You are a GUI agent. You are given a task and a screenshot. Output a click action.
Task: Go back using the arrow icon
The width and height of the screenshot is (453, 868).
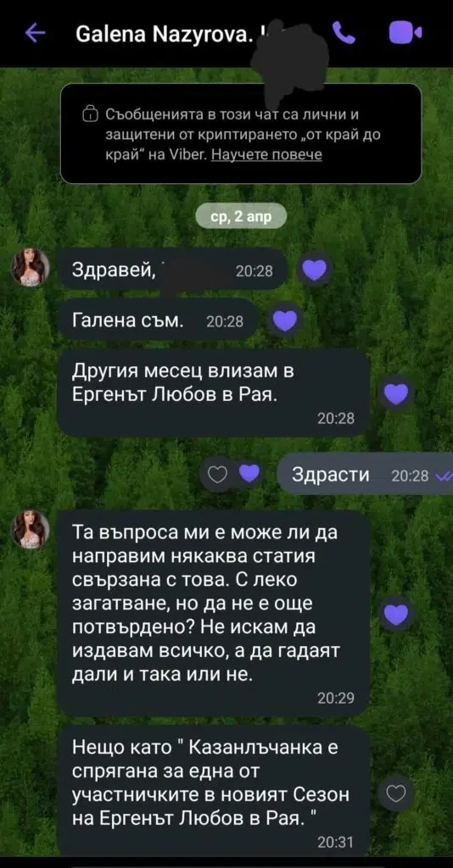[x=36, y=34]
